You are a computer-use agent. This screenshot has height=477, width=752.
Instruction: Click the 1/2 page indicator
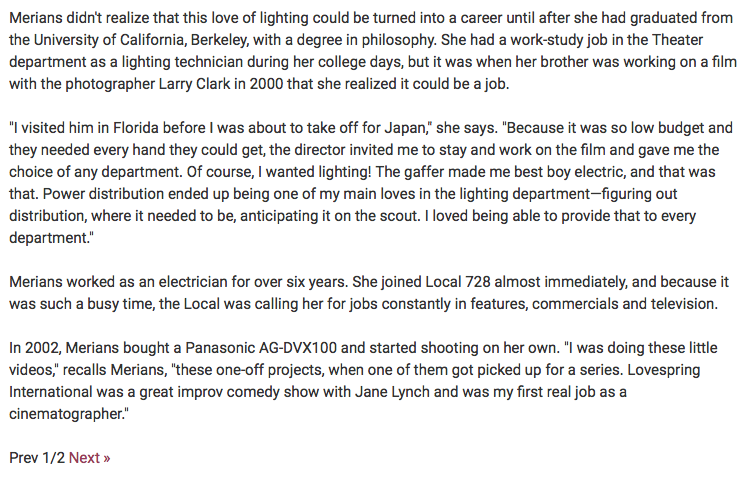click(53, 458)
